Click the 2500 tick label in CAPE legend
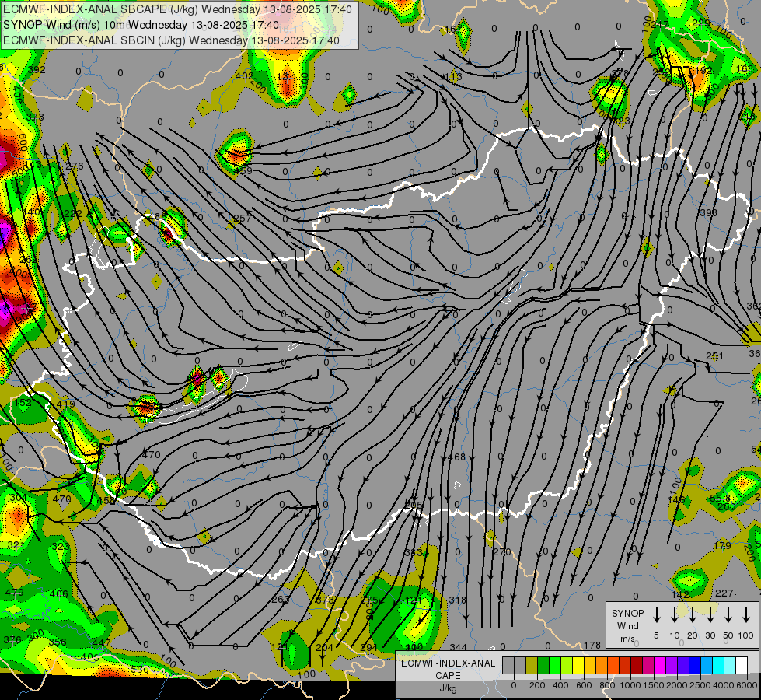This screenshot has width=761, height=700. 700,685
